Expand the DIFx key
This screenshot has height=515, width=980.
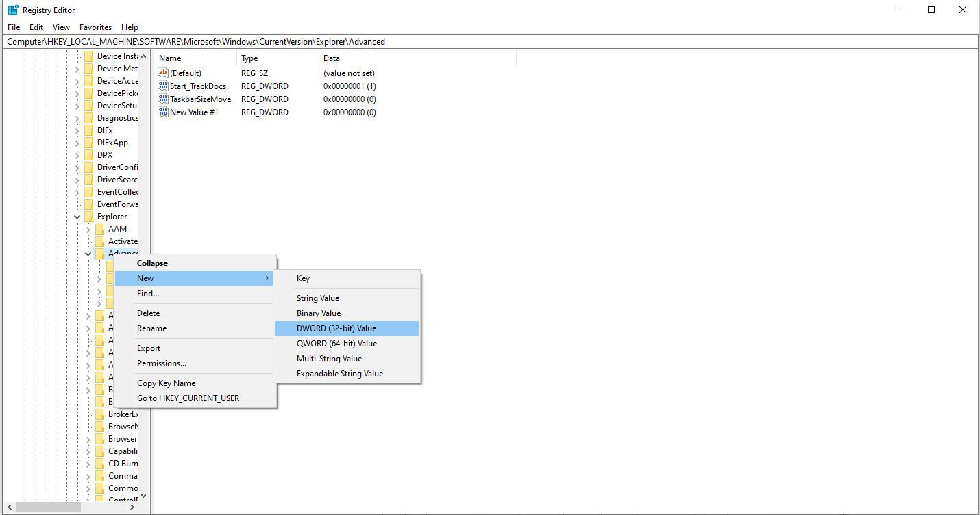pyautogui.click(x=77, y=130)
